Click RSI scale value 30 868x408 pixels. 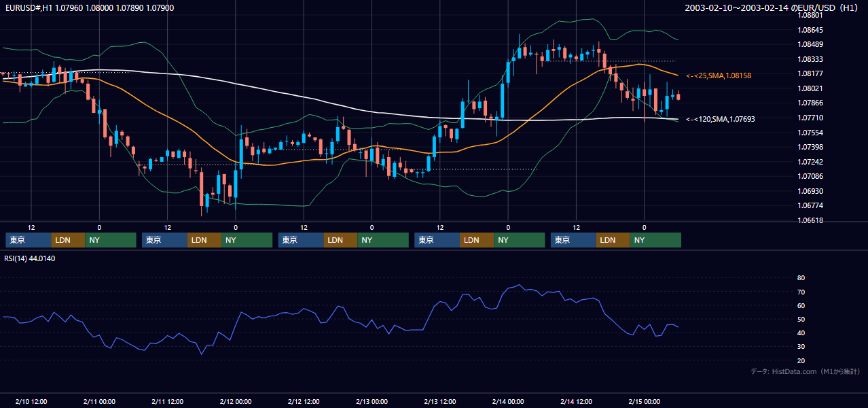pos(801,347)
